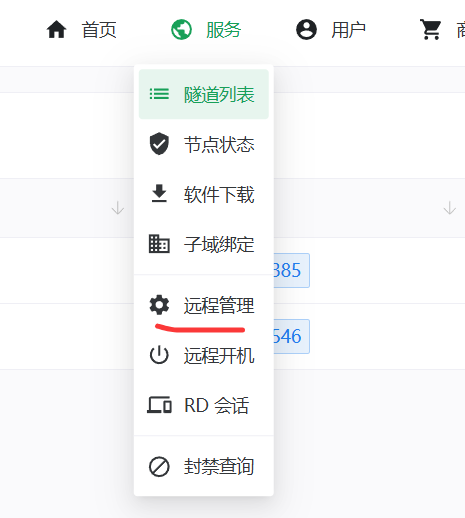Toggle the 服务 dropdown menu label
The image size is (465, 518).
pos(223,30)
